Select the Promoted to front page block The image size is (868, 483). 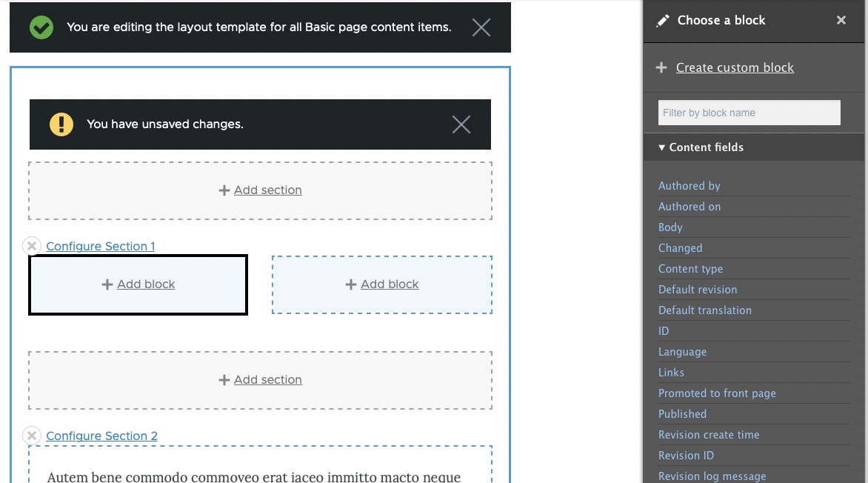717,393
